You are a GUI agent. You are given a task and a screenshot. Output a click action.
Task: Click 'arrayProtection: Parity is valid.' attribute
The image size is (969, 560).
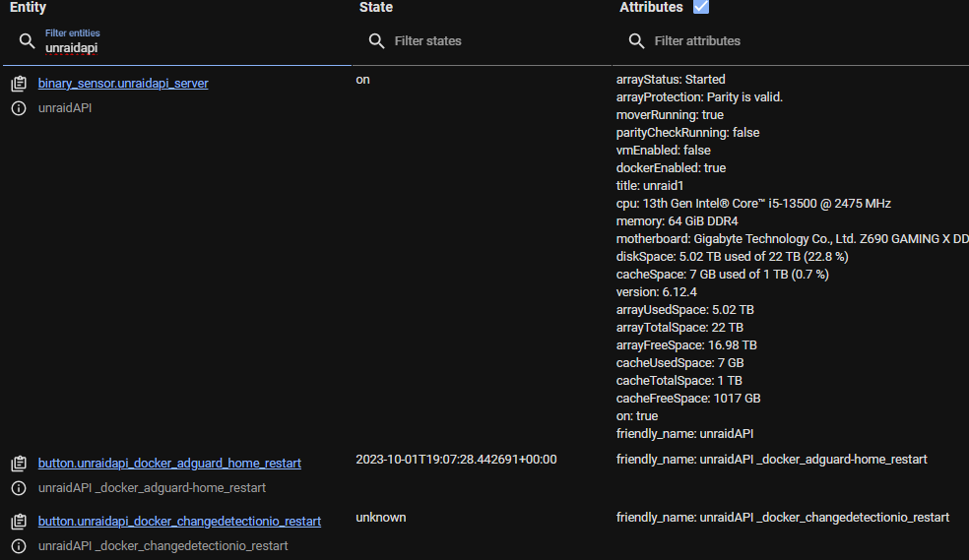pos(699,96)
